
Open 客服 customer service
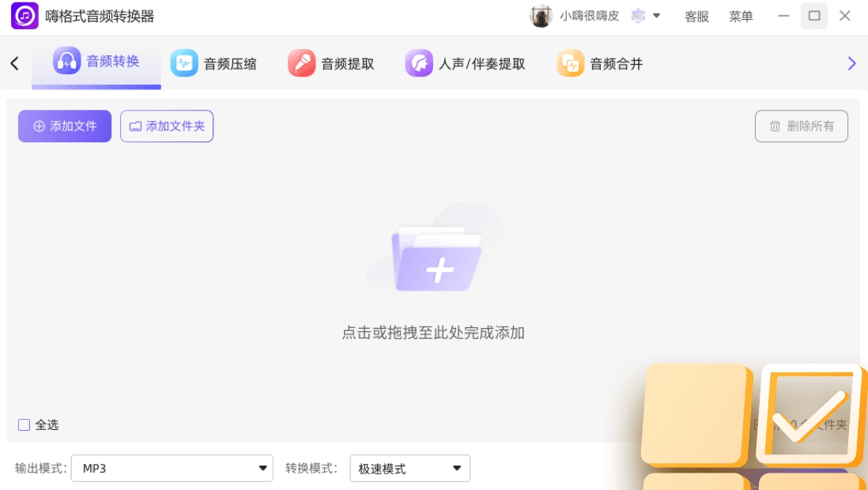point(696,17)
